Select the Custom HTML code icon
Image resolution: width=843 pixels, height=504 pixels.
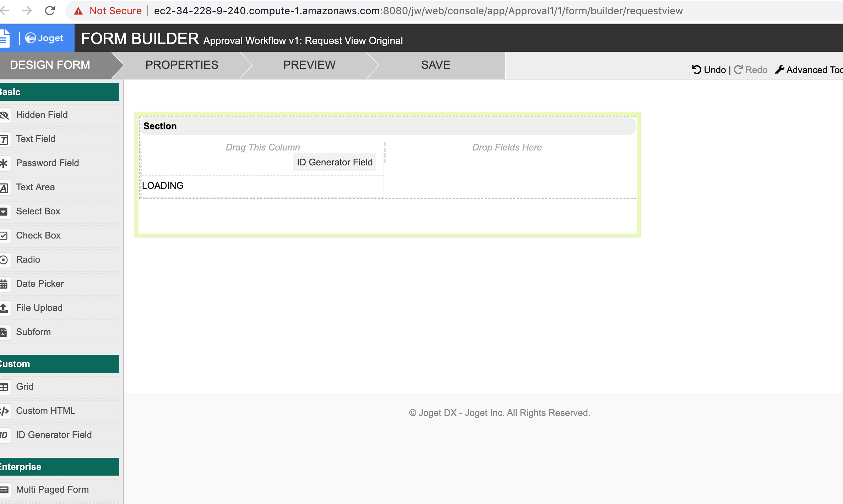4,411
